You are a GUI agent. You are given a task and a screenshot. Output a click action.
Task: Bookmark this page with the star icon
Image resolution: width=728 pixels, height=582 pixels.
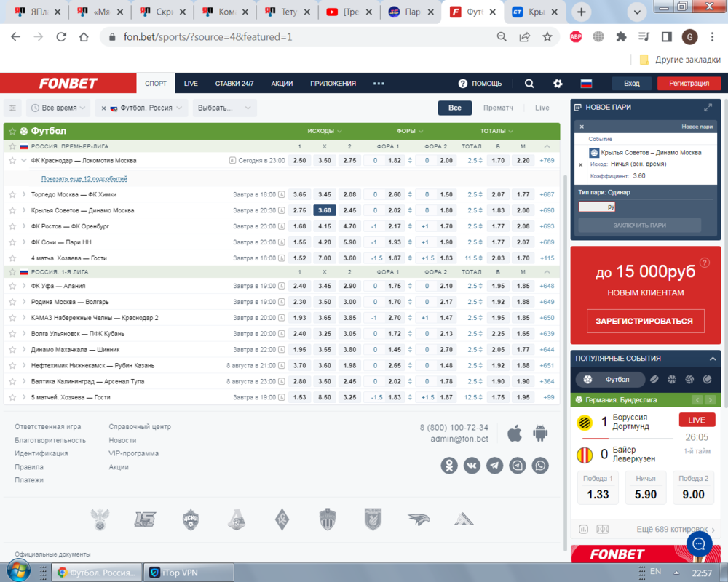(x=547, y=36)
